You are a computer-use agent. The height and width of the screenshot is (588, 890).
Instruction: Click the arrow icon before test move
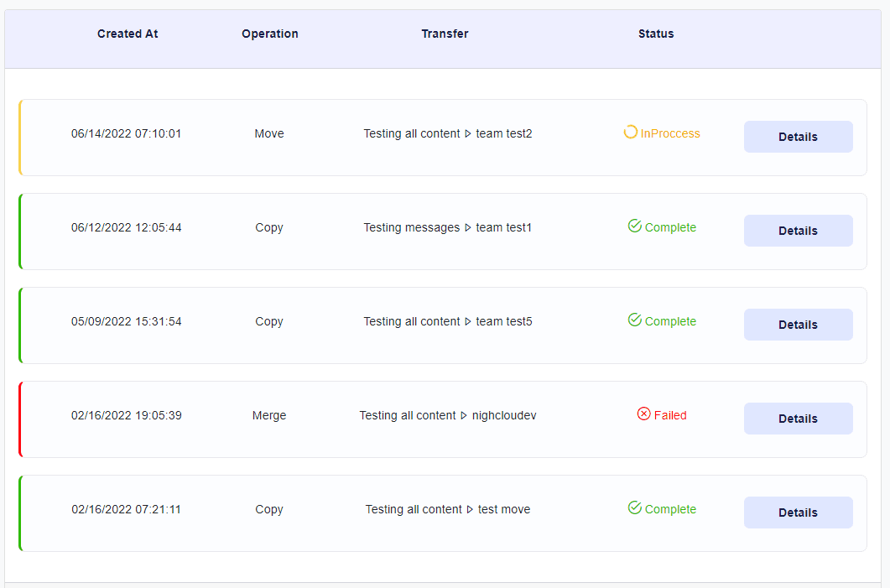[x=470, y=510]
